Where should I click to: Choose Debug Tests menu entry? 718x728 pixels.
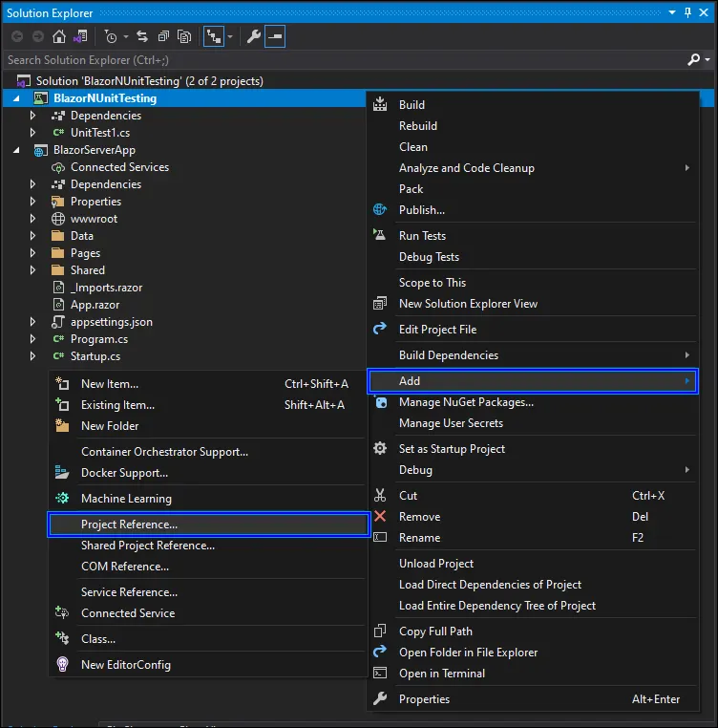click(533, 257)
